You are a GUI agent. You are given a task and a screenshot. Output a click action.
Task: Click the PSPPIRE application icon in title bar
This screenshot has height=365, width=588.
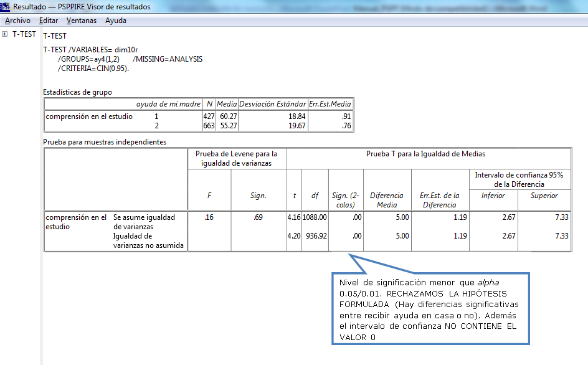click(x=6, y=6)
